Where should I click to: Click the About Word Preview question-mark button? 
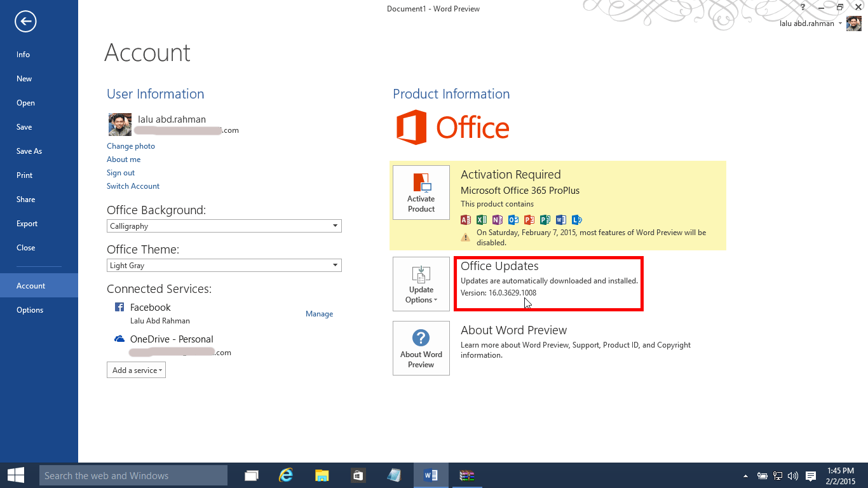click(421, 348)
